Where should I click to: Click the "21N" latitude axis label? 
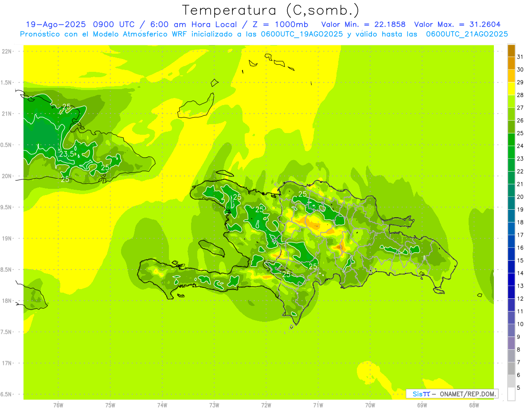[x=7, y=114]
